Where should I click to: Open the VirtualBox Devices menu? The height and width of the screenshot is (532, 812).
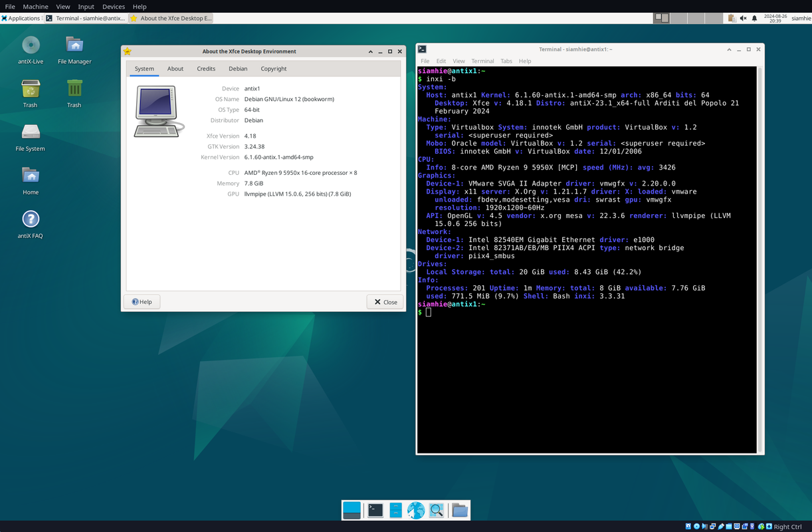[114, 6]
